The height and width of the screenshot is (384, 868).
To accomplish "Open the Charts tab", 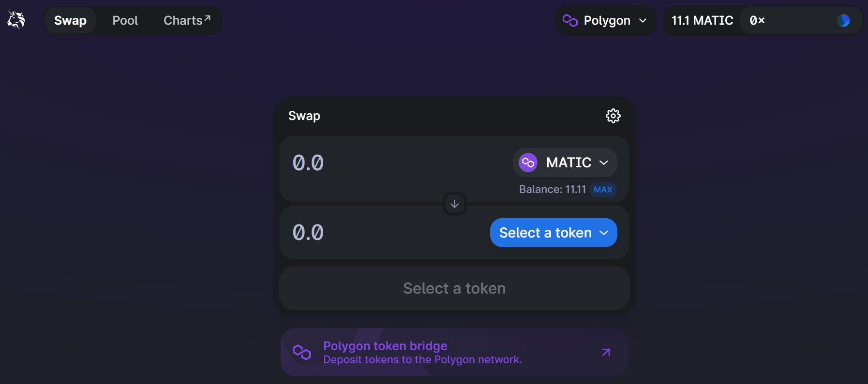I will [186, 20].
